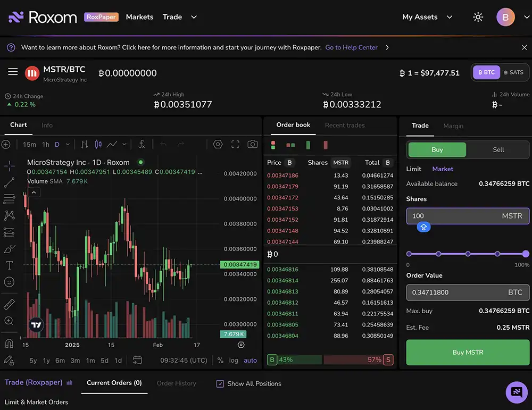Set the chart range to 6m
Screen dimensions: 532x410
click(x=60, y=361)
